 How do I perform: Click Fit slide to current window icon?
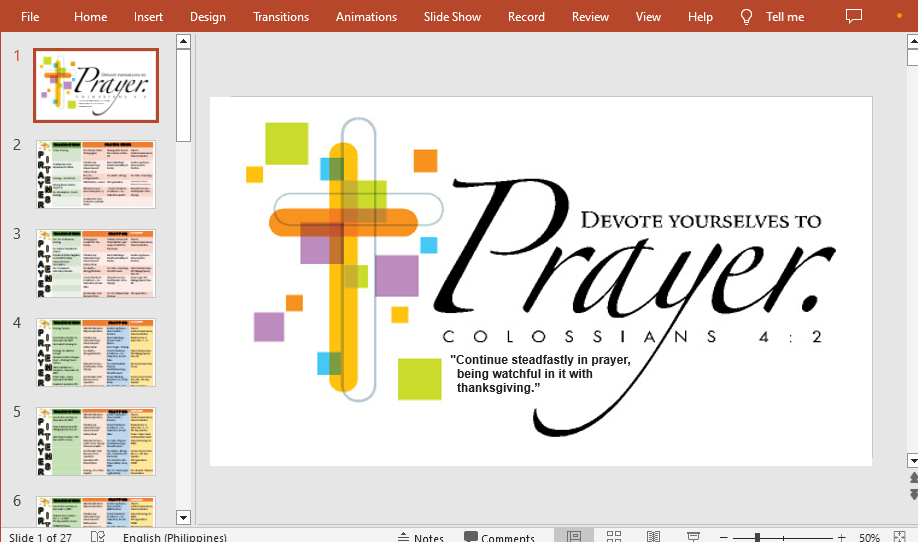pos(900,536)
